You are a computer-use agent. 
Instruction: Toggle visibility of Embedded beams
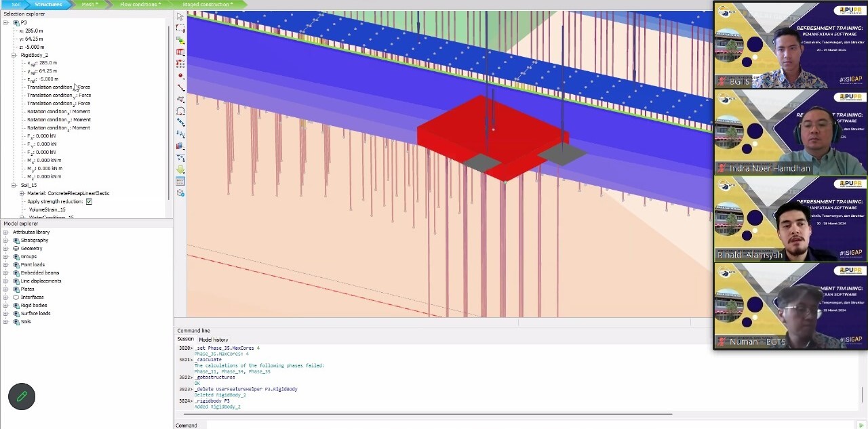(x=16, y=273)
